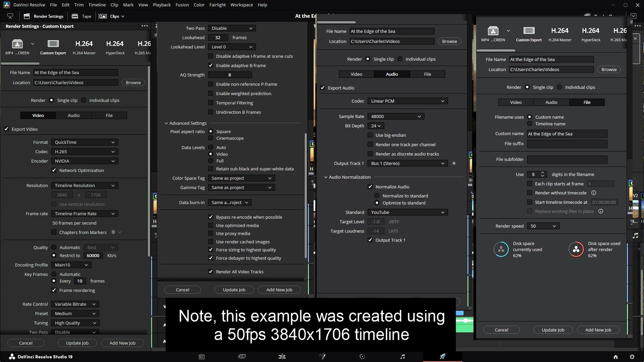Open the Codec H.265 dropdown
The height and width of the screenshot is (362, 644).
(85, 152)
